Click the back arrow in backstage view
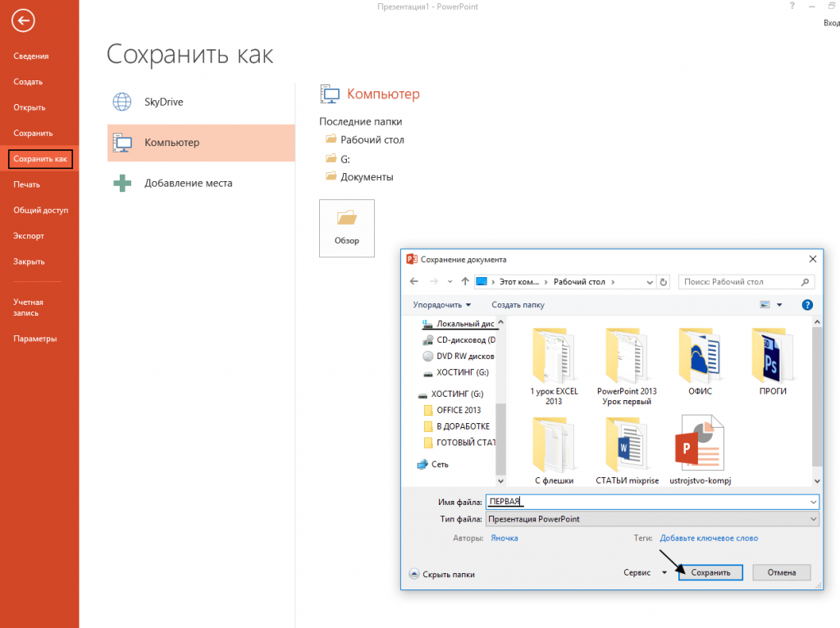The image size is (840, 628). [23, 20]
